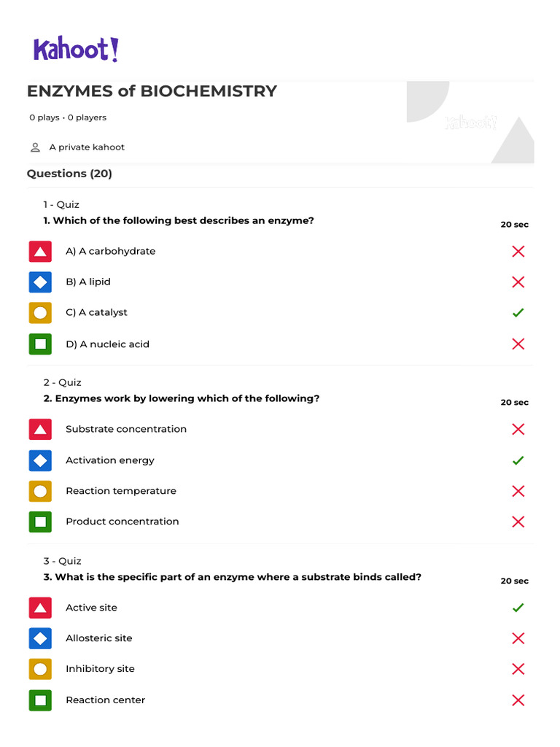Click the Questions (20) heading
This screenshot has height=747, width=560.
(x=69, y=174)
